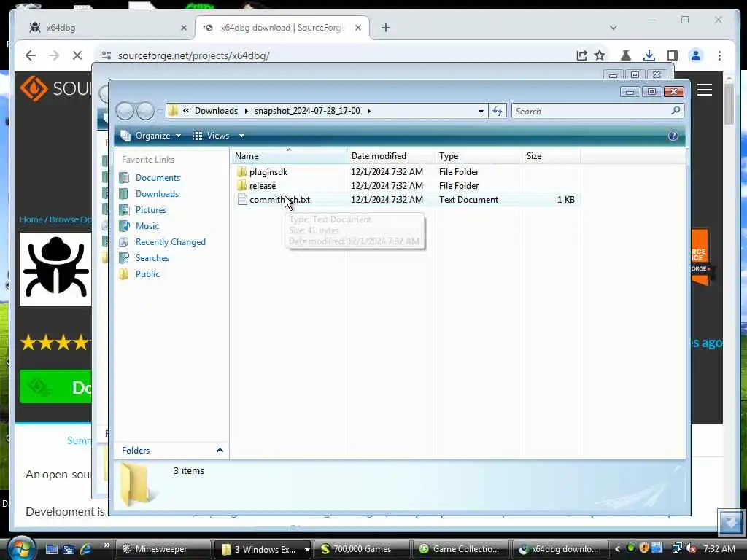This screenshot has width=747, height=560.
Task: Open 700,000 Games taskbar button
Action: coord(362,549)
